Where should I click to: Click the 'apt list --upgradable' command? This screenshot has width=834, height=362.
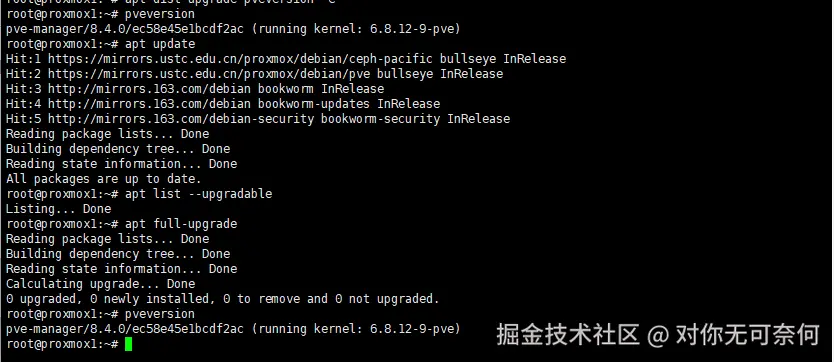(x=198, y=193)
